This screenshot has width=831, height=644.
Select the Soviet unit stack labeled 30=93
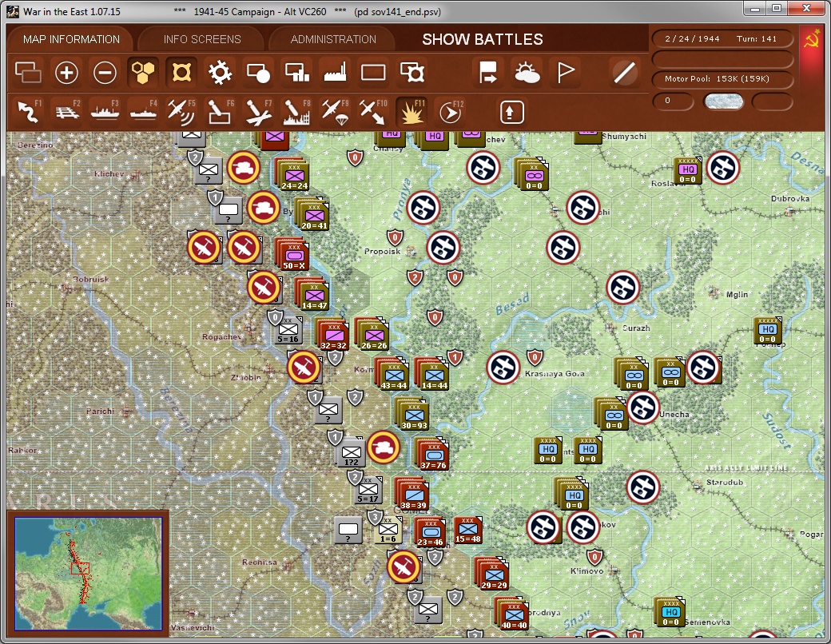[x=413, y=414]
